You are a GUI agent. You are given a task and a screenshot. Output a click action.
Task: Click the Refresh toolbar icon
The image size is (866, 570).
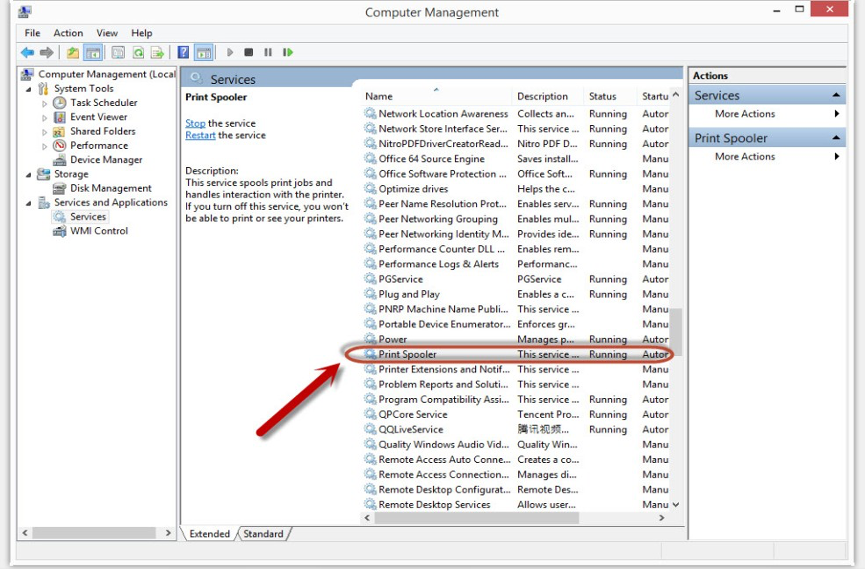(x=138, y=52)
